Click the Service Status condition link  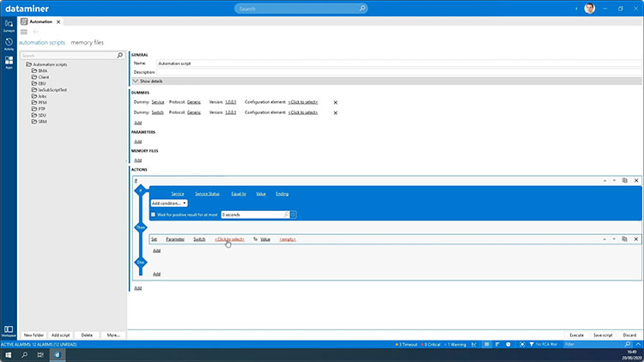pos(207,194)
